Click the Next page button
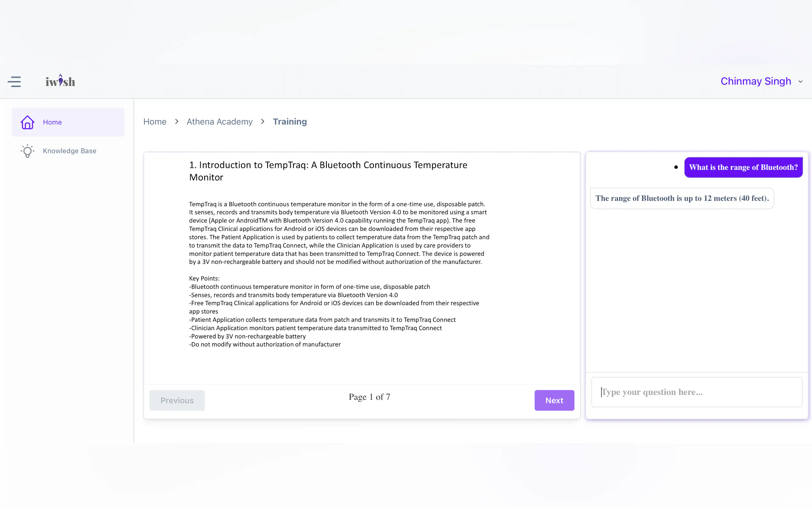 554,400
